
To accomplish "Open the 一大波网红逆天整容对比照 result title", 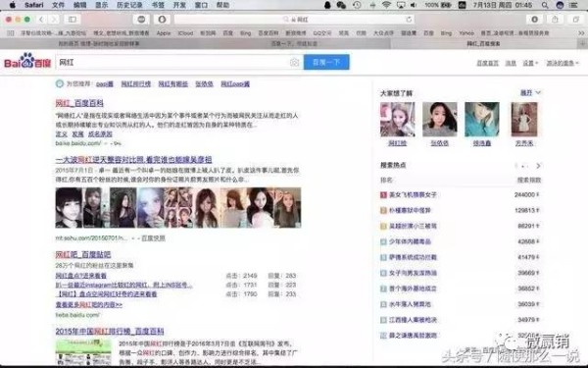I will (133, 160).
